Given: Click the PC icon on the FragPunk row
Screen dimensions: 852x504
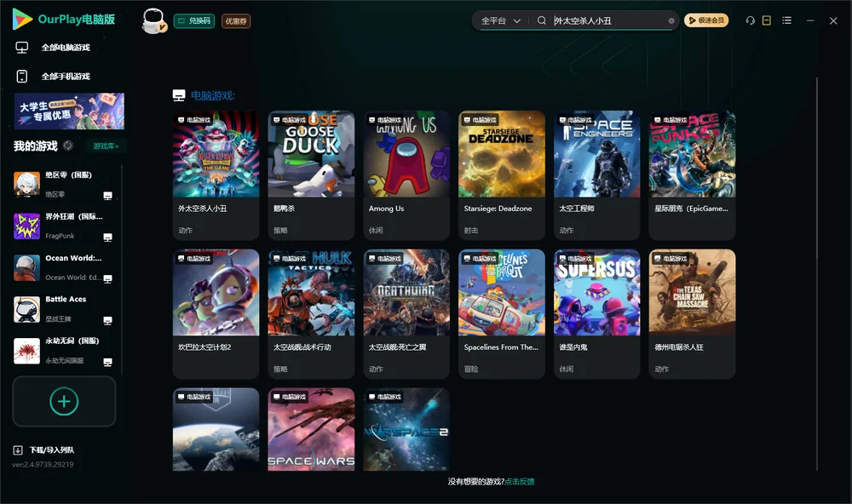Looking at the screenshot, I should [x=107, y=238].
